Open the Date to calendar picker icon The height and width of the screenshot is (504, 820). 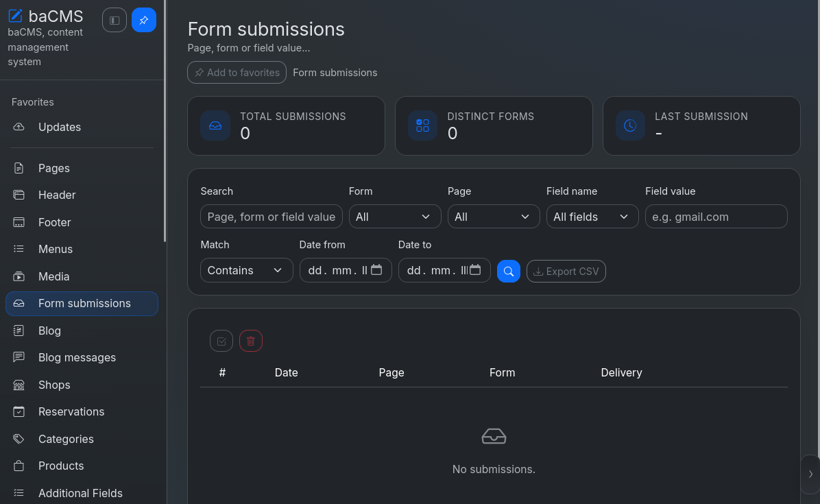(x=475, y=270)
